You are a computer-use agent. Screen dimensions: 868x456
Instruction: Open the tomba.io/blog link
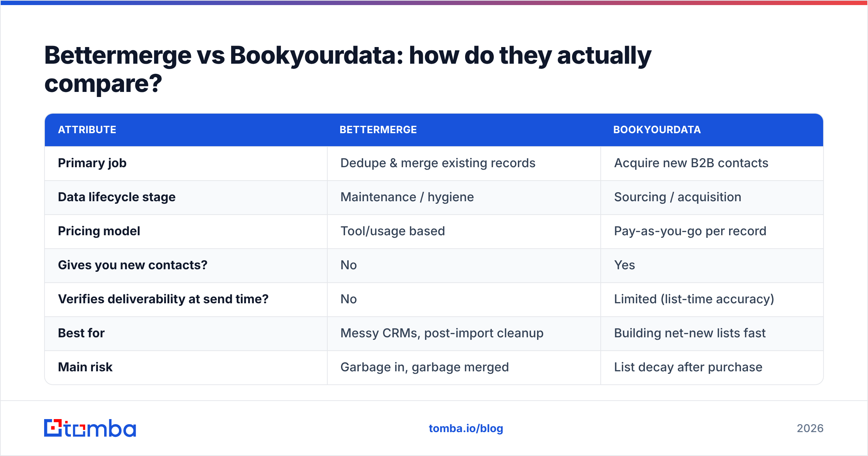(466, 428)
